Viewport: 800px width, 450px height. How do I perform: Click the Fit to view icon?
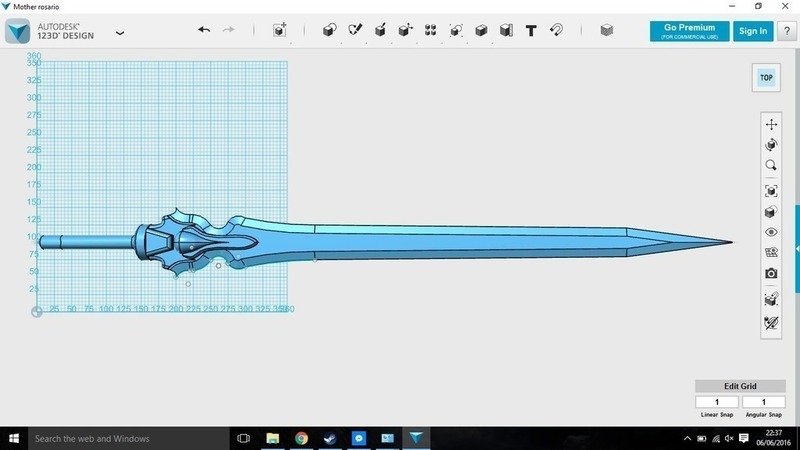tap(771, 190)
